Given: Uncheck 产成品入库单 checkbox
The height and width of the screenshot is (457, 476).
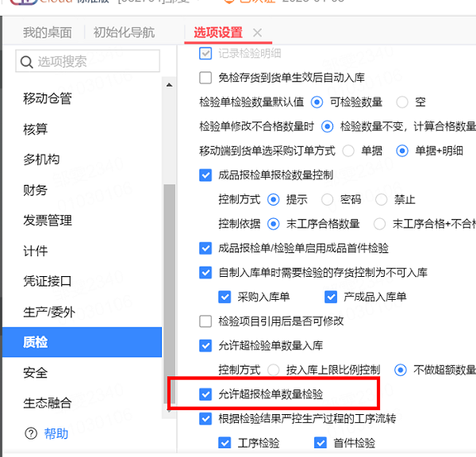Looking at the screenshot, I should pyautogui.click(x=331, y=297).
